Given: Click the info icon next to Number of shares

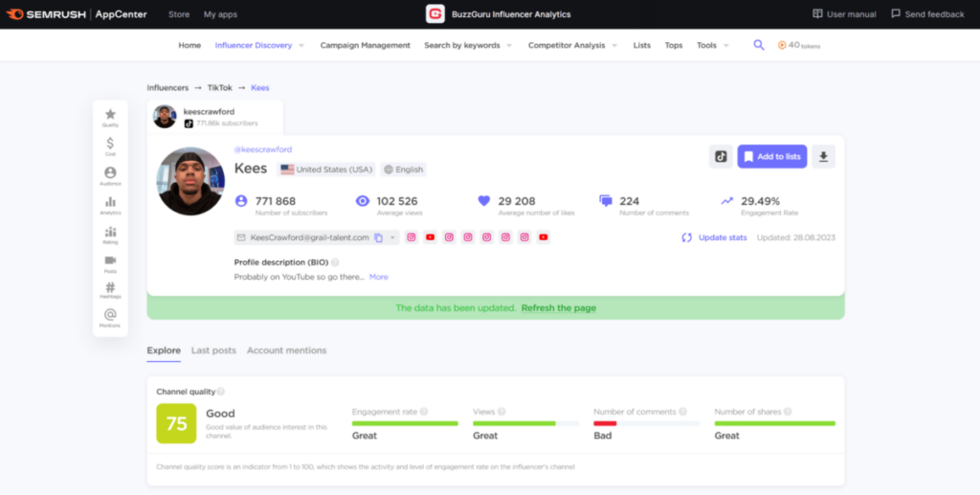Looking at the screenshot, I should (x=788, y=412).
